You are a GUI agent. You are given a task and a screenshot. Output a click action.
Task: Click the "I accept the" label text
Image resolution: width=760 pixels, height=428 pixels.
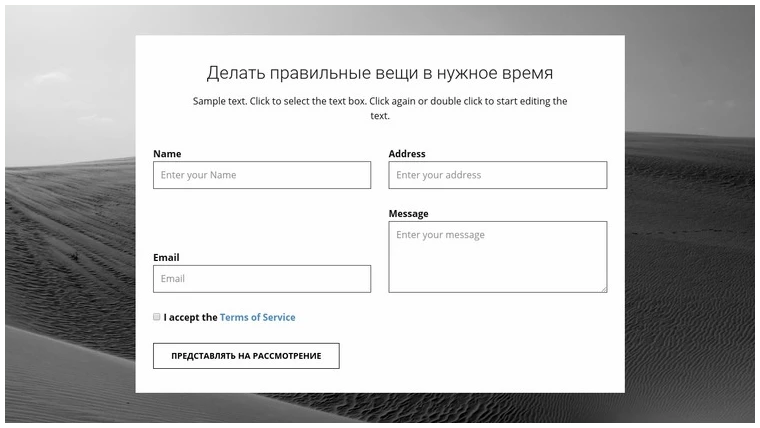pyautogui.click(x=190, y=317)
